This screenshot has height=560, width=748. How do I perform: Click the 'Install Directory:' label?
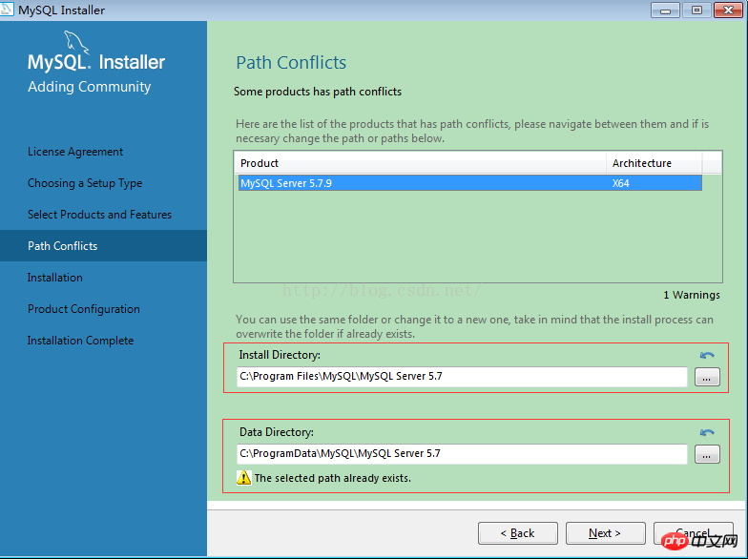(x=280, y=355)
